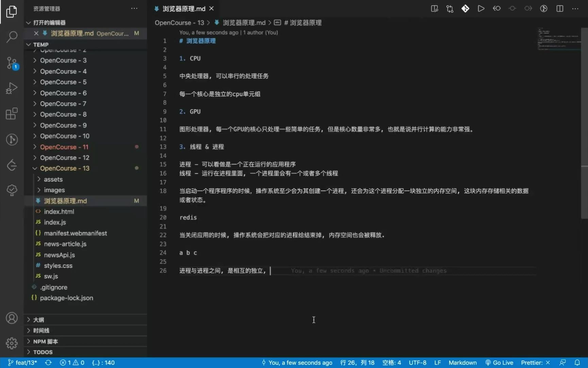Open the Extensions view
Viewport: 588px width, 368px height.
coord(12,114)
